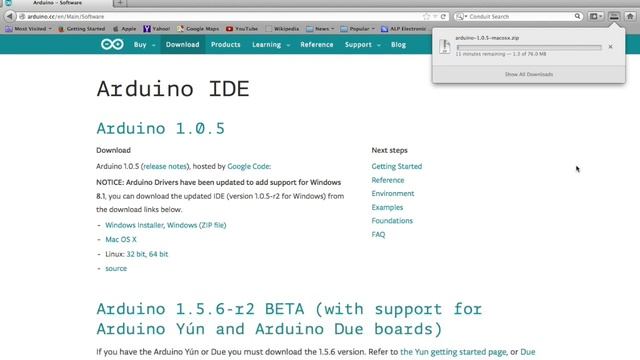640x360 pixels.
Task: Click the search magnifier icon in Conduit Search
Action: [577, 16]
